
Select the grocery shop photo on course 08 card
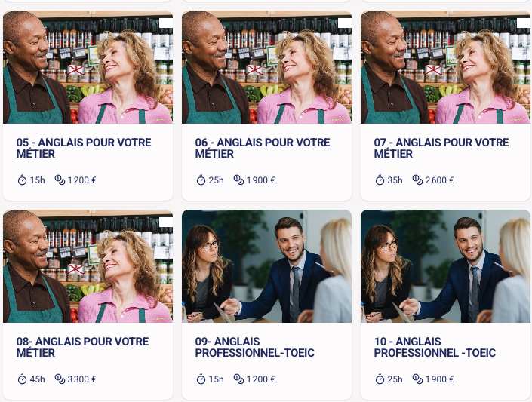click(88, 266)
